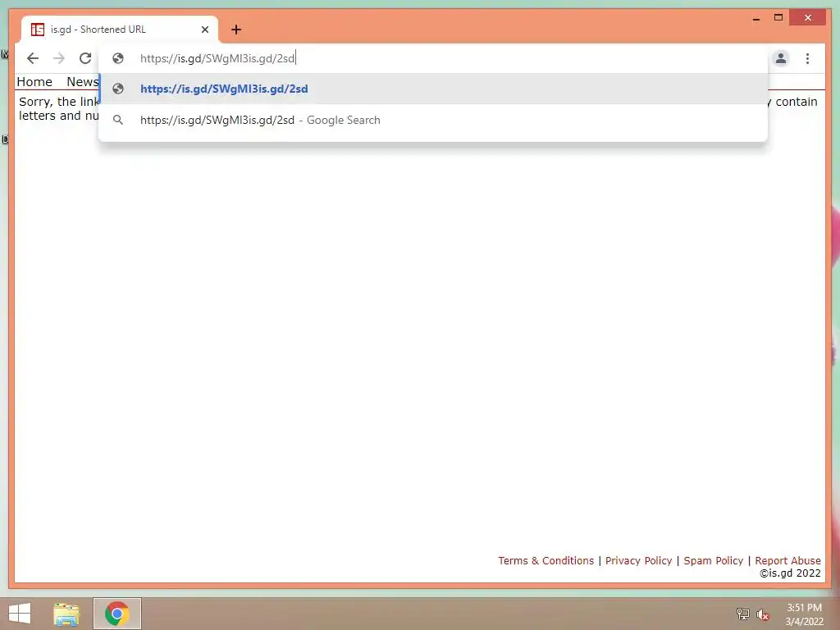Open the Spam Policy link
Screen dimensions: 840x630
coord(713,560)
